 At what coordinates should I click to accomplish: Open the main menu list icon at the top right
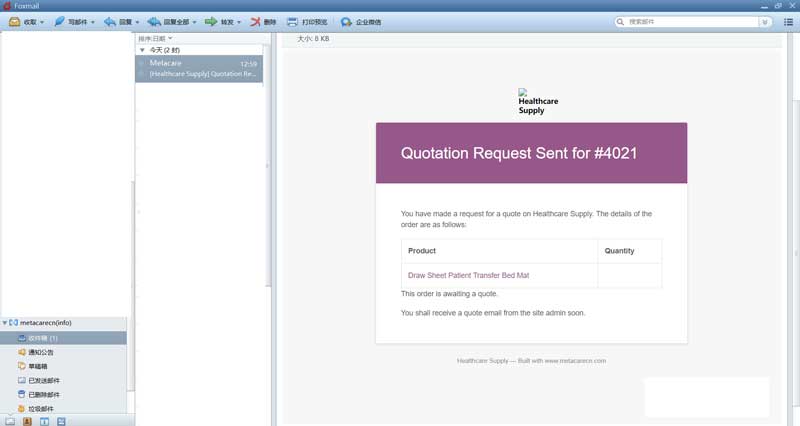788,22
